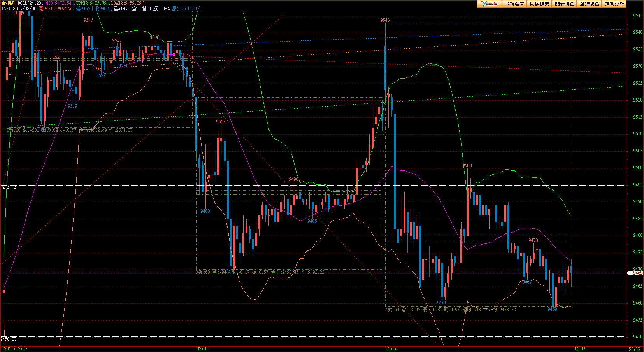The height and width of the screenshot is (352, 644).
Task: Click the 9455 price axis label
Action: tap(638, 320)
